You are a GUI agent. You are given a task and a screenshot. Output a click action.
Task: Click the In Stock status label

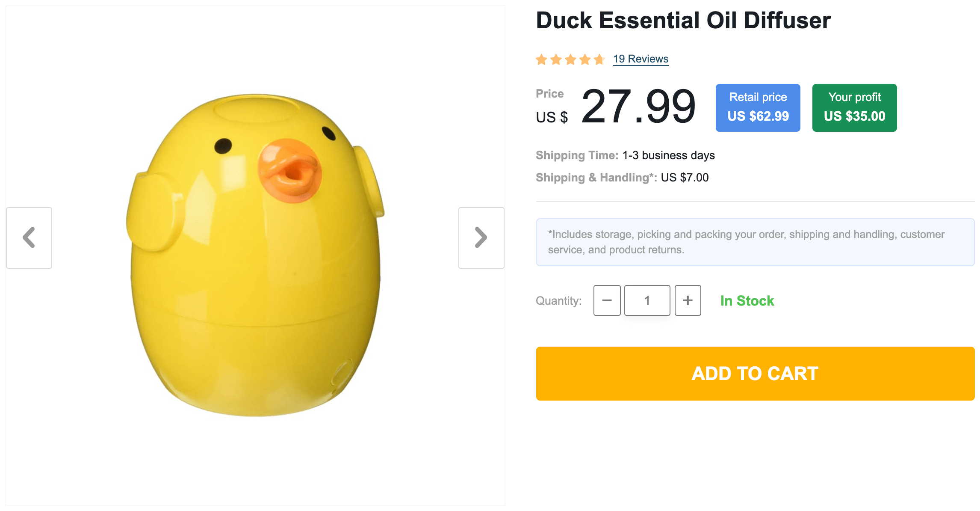click(x=747, y=301)
